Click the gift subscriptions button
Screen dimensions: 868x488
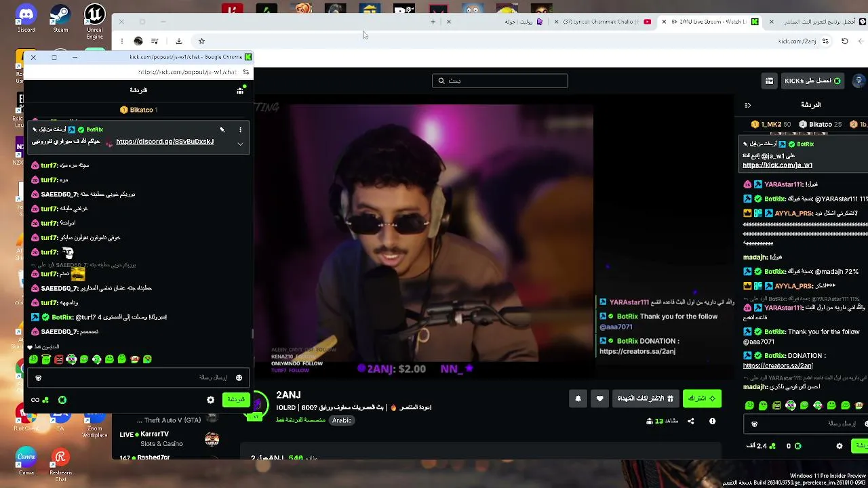click(645, 399)
